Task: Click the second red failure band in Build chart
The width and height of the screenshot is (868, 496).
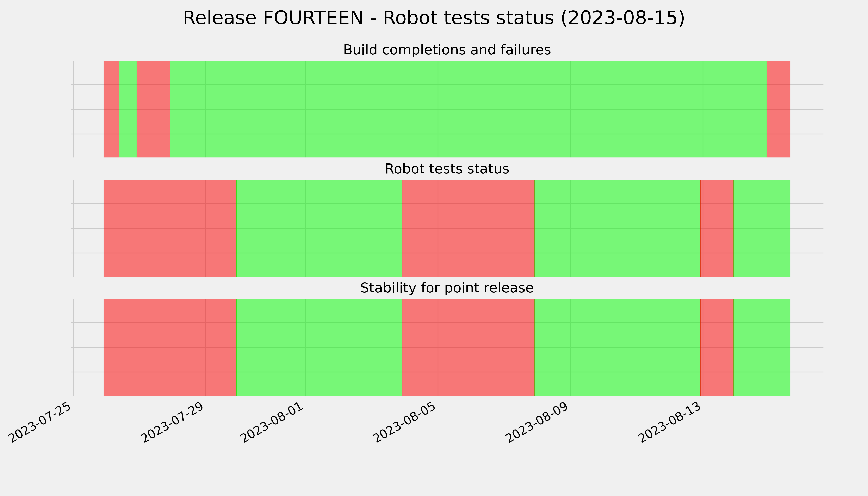Action: tap(153, 109)
